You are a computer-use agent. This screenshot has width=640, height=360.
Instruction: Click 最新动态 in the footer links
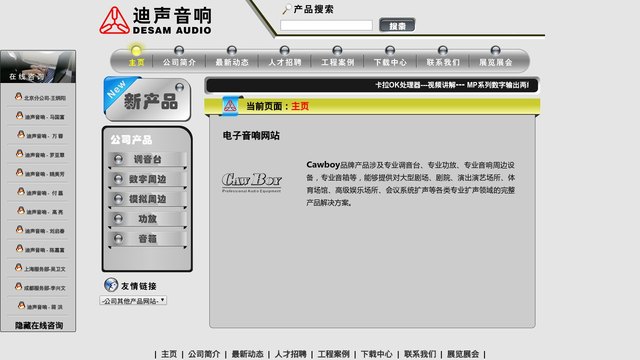click(247, 354)
